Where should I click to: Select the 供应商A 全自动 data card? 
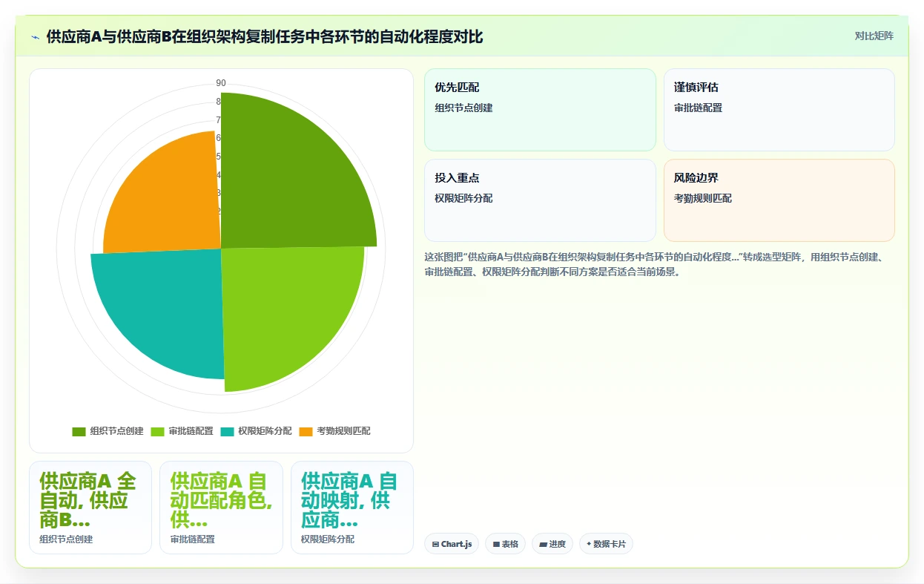[x=90, y=508]
